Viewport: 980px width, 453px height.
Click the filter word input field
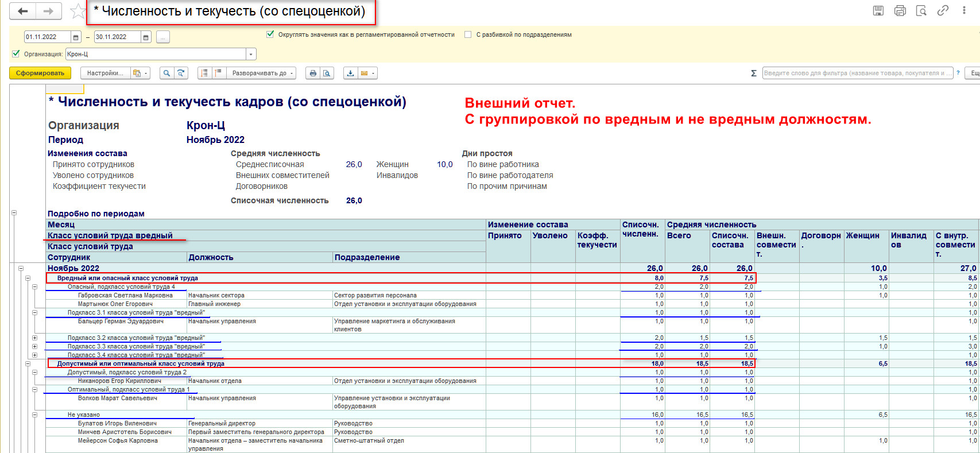pyautogui.click(x=858, y=73)
